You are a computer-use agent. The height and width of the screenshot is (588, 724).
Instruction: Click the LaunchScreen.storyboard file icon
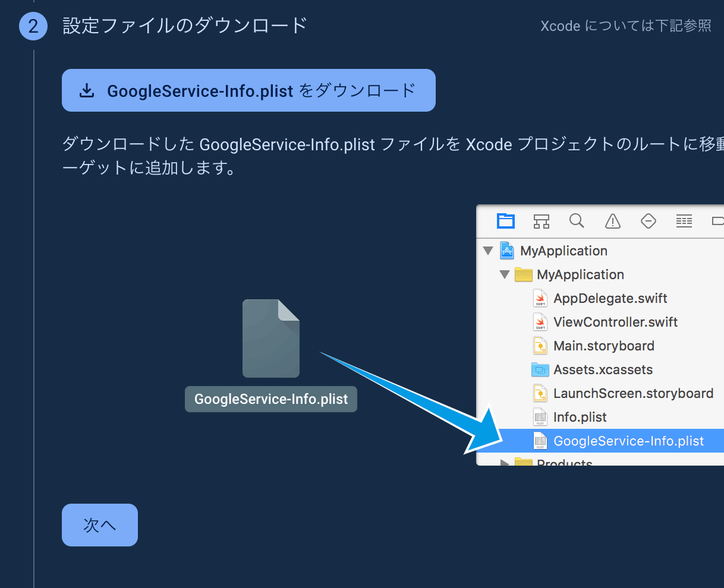pos(540,393)
